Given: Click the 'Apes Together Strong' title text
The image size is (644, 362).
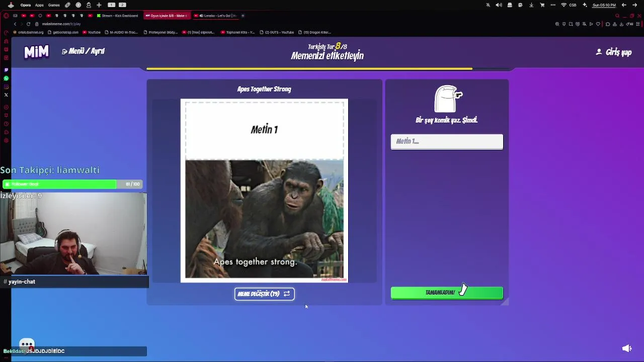Looking at the screenshot, I should 264,89.
